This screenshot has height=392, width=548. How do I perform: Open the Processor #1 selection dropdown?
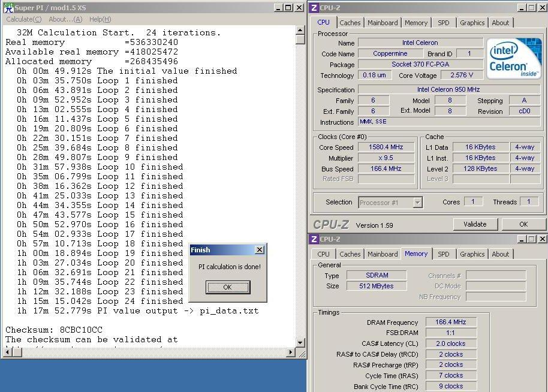tap(417, 202)
